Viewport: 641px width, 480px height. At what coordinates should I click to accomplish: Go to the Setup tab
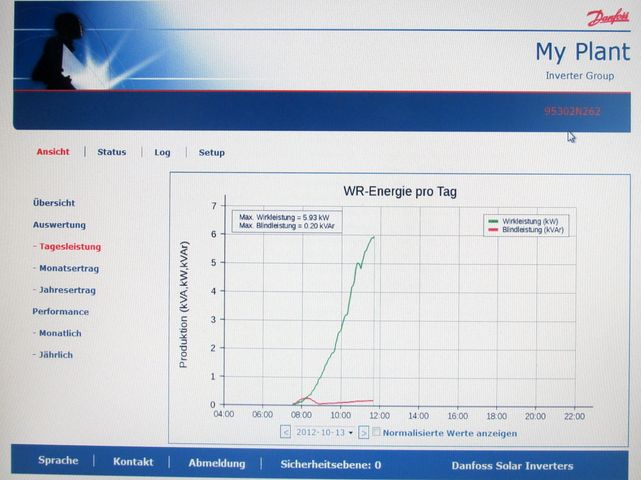point(212,153)
